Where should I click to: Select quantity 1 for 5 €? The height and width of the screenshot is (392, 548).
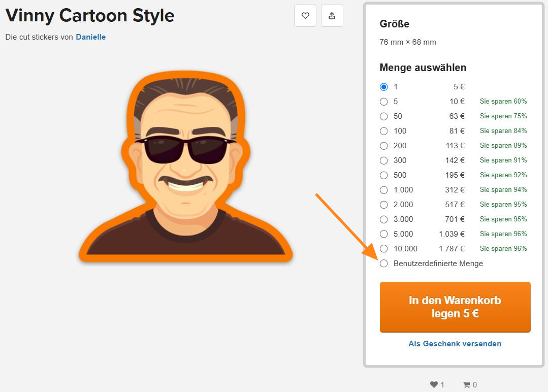(384, 87)
